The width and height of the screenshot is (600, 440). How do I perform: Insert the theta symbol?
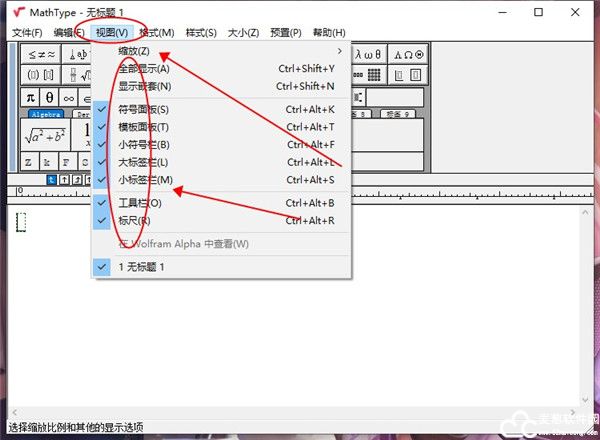[49, 98]
